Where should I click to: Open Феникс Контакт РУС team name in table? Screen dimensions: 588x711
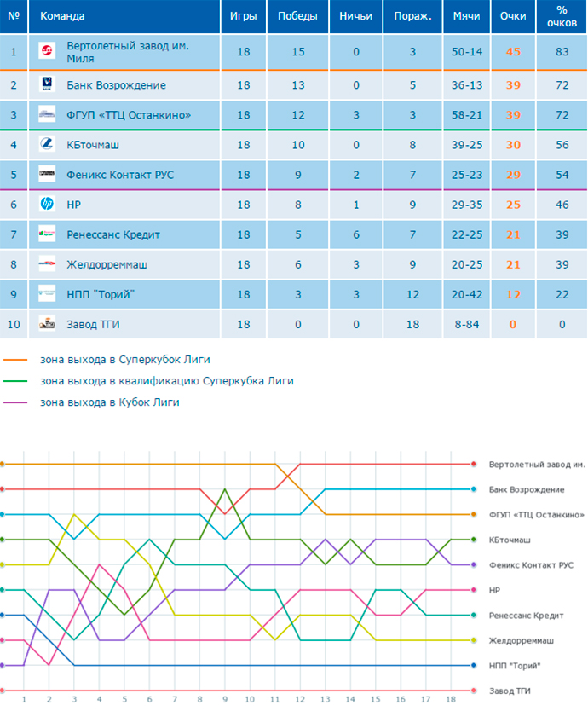tap(120, 175)
